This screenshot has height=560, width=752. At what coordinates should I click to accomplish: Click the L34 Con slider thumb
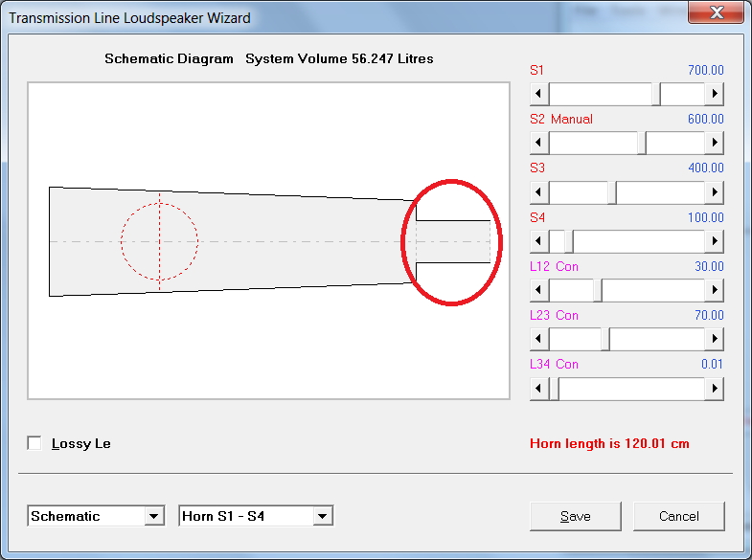point(554,388)
